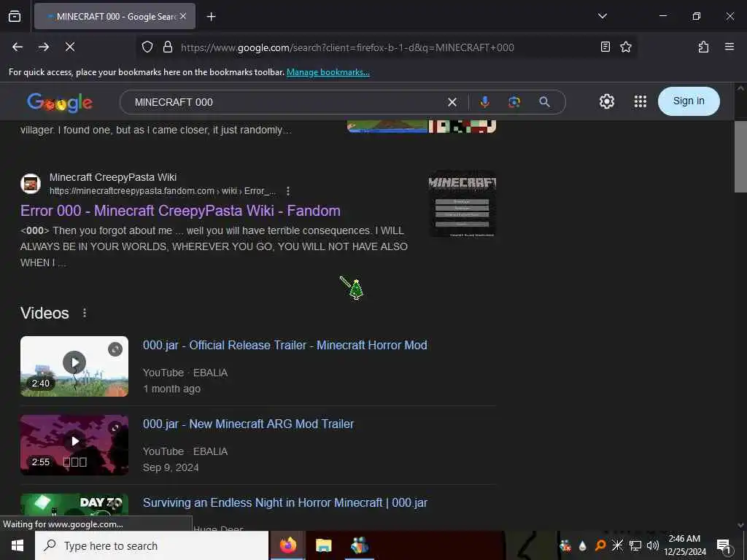Go to Google home via logo
This screenshot has height=560, width=747.
tap(60, 102)
